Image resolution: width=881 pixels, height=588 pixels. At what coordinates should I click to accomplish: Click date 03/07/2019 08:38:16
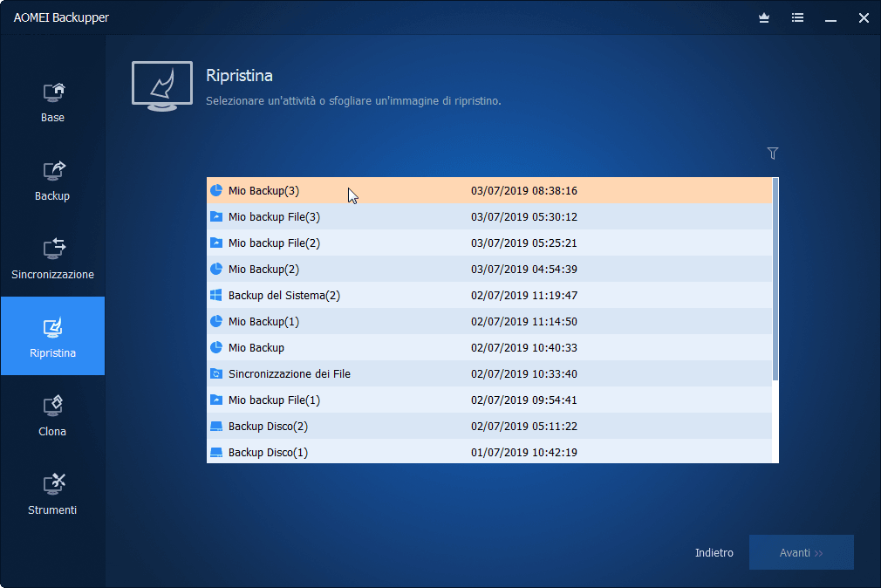[x=524, y=190]
